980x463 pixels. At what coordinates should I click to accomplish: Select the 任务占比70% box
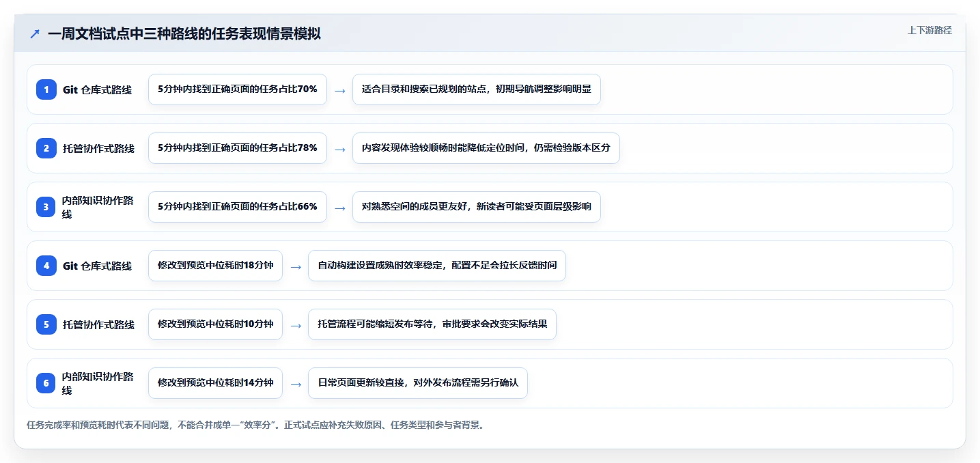click(238, 89)
